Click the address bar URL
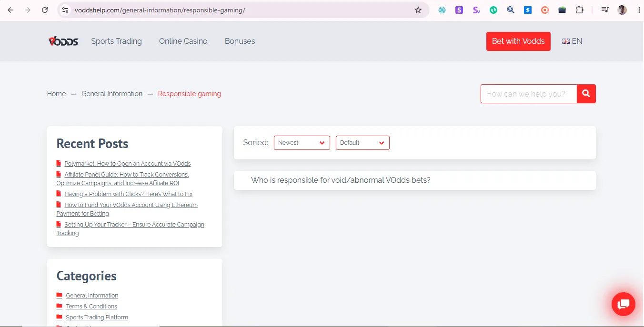 point(160,10)
